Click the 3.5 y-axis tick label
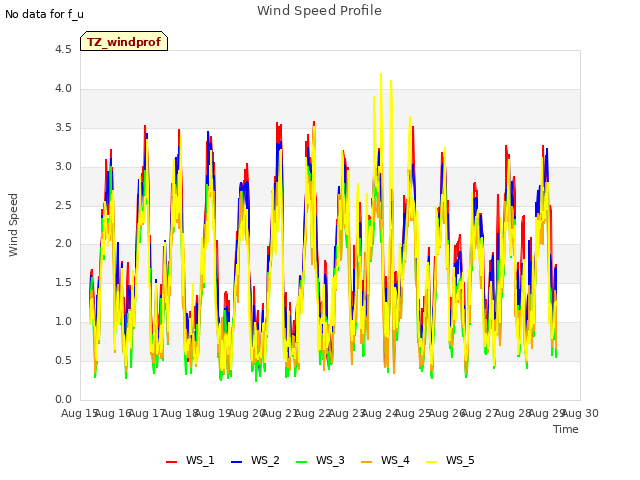 (x=63, y=128)
